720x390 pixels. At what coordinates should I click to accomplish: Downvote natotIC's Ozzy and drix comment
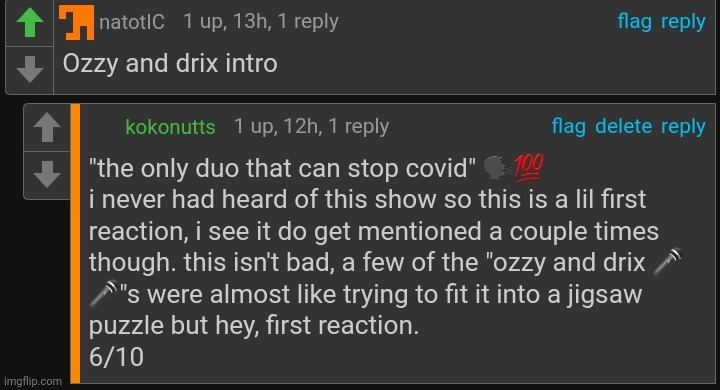30,69
